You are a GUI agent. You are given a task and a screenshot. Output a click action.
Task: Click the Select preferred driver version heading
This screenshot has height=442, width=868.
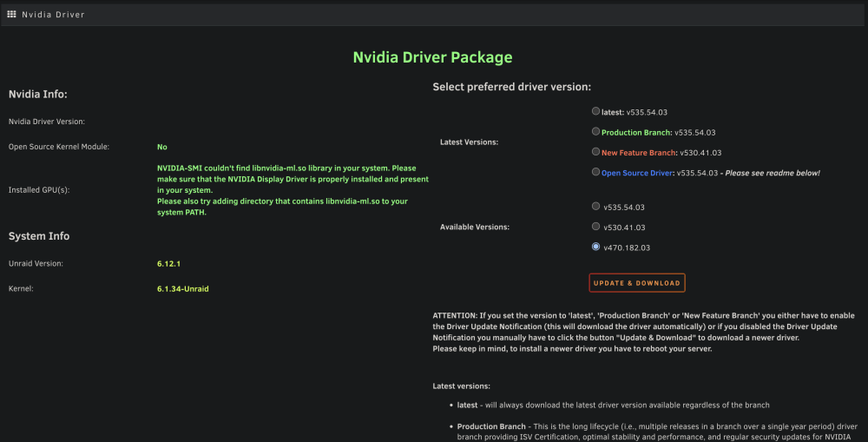(511, 87)
